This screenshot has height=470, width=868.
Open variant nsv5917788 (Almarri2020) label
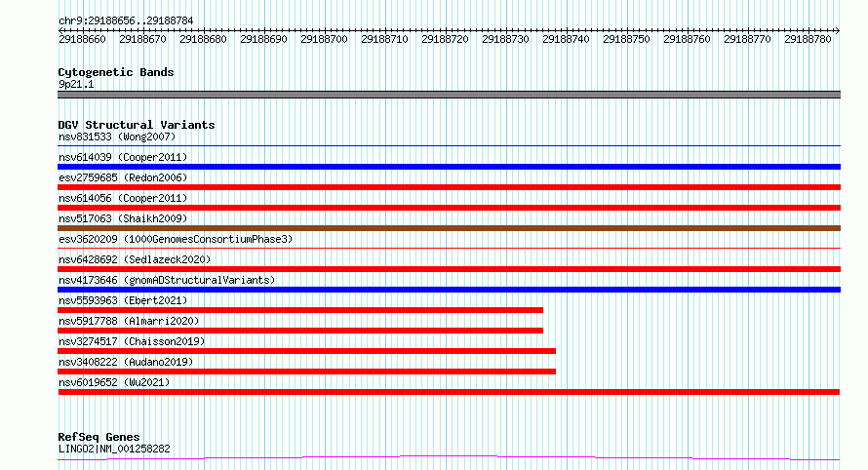tap(129, 321)
